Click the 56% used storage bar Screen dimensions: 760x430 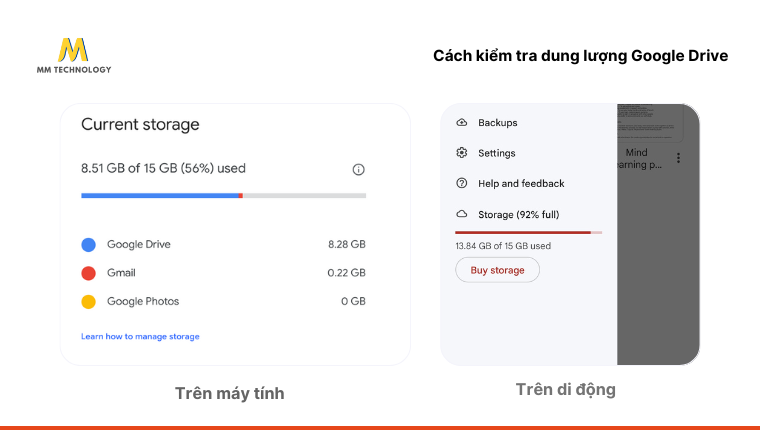[x=223, y=196]
